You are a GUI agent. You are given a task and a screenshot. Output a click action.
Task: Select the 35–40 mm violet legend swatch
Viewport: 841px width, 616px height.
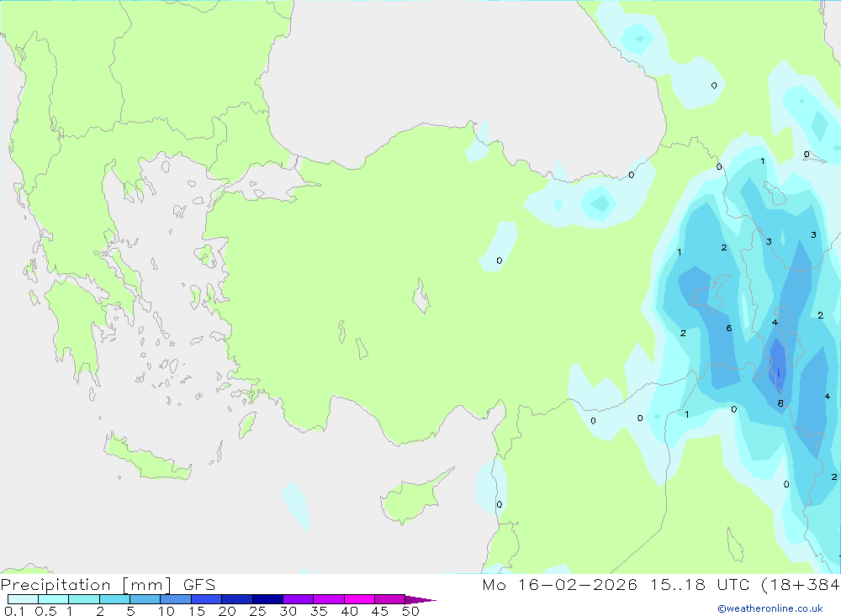329,599
